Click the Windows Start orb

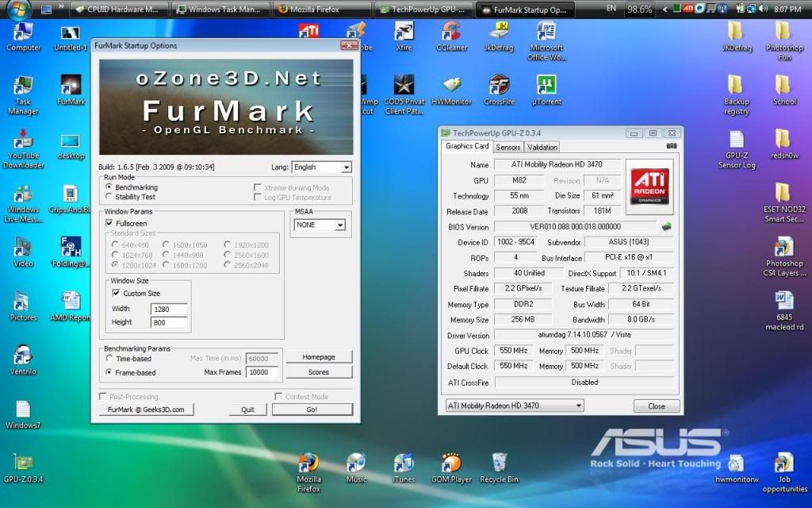pyautogui.click(x=20, y=8)
